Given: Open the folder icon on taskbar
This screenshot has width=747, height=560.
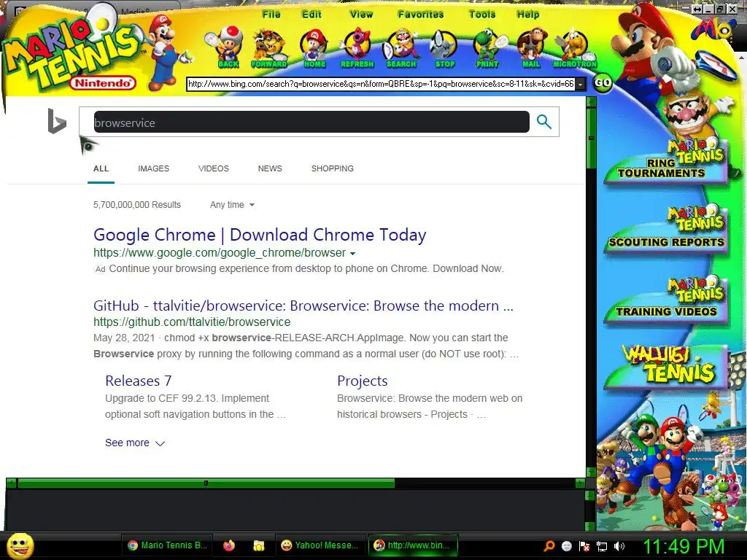Looking at the screenshot, I should 258,545.
